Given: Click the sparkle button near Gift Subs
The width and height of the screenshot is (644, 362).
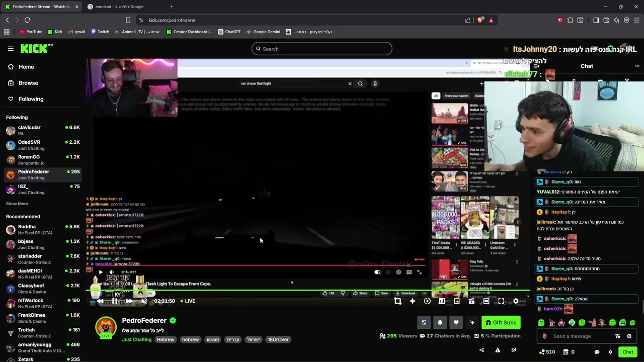Looking at the screenshot, I should pyautogui.click(x=472, y=323).
